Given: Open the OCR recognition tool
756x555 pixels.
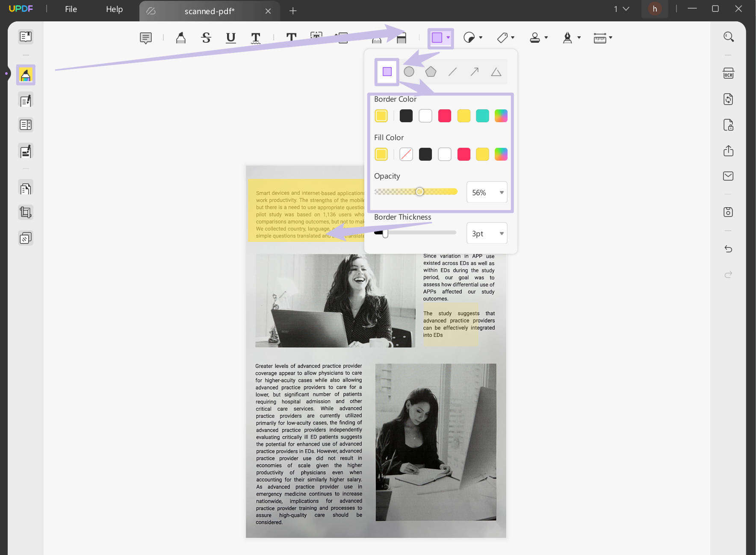Looking at the screenshot, I should [x=728, y=73].
